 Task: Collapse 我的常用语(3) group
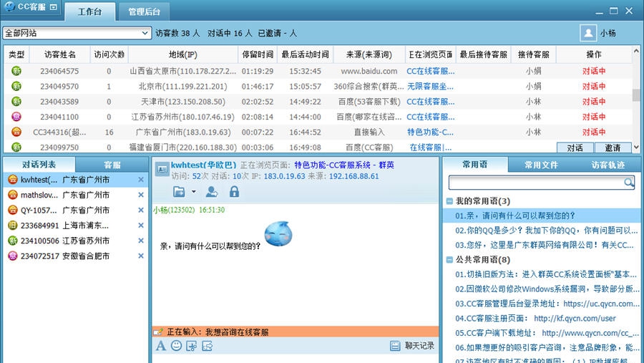tap(449, 201)
